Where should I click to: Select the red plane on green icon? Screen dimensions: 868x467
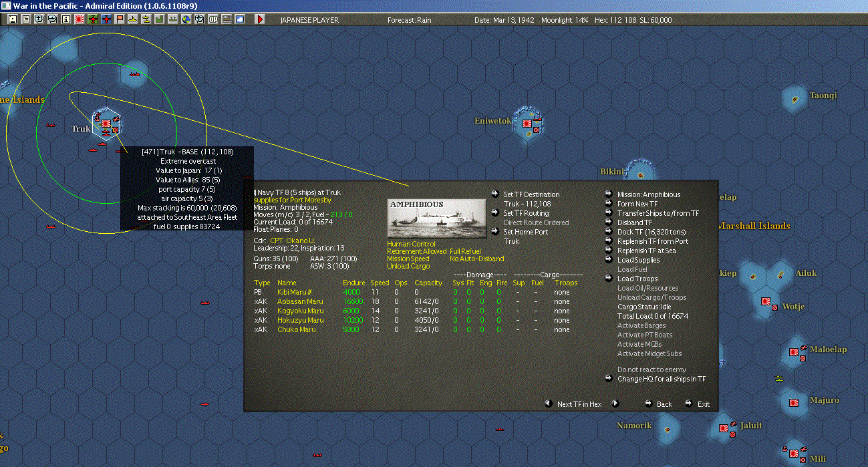93,19
